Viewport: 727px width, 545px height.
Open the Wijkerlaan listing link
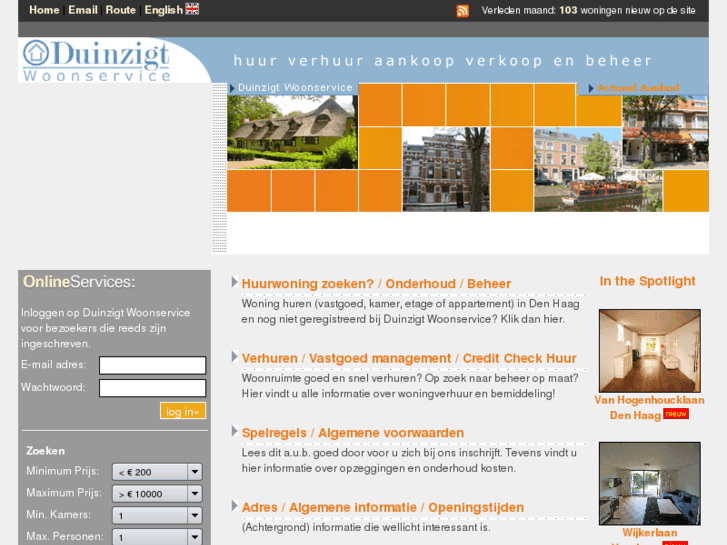(x=649, y=532)
